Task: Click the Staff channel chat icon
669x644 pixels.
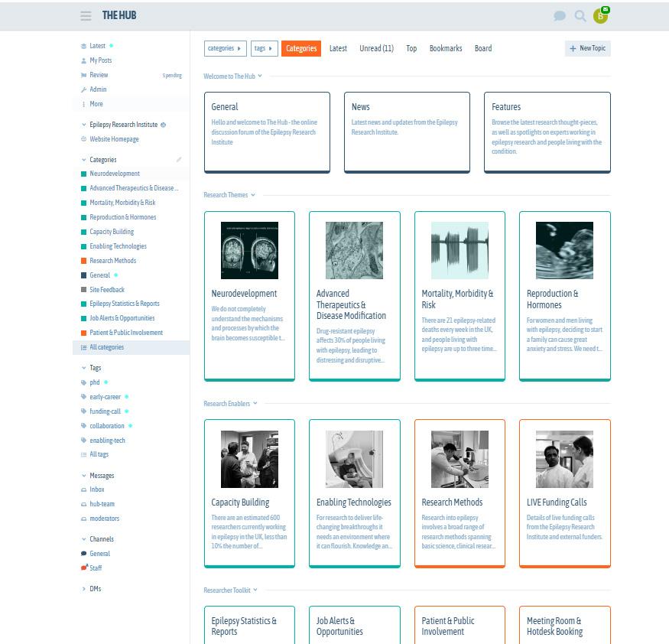Action: [84, 568]
